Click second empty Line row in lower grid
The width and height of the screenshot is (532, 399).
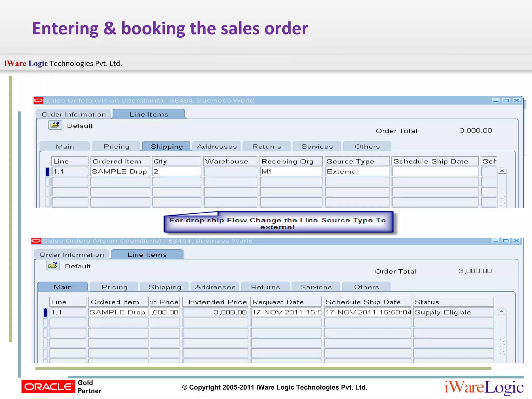coord(68,333)
